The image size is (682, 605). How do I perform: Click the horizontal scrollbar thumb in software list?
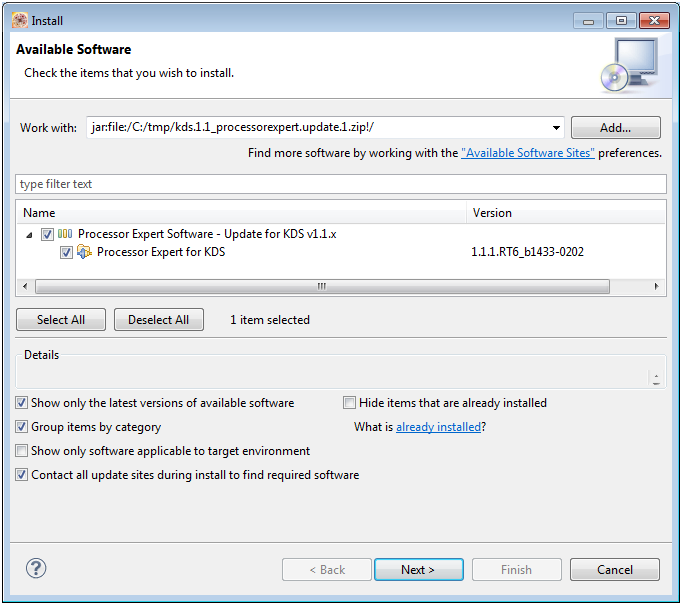[322, 286]
